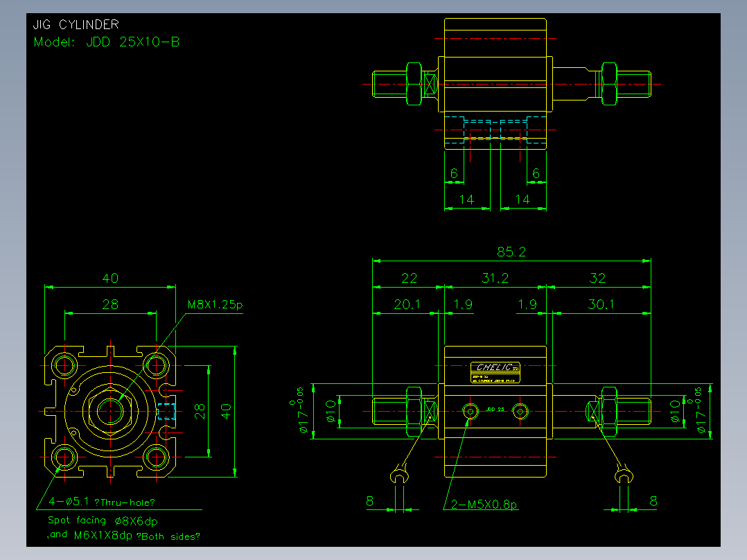Select the 2-M5X0.8p port callout
Viewport: 747px width, 560px height.
pos(484,505)
